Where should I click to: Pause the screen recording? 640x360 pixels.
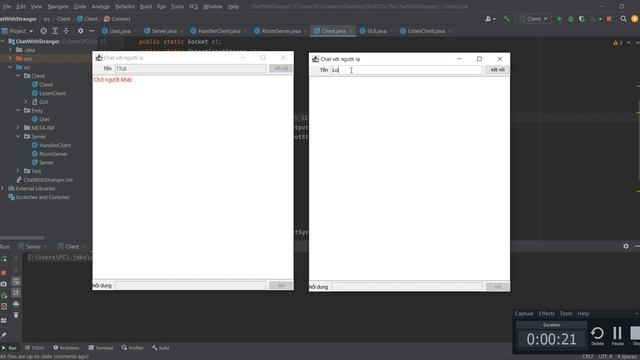tap(617, 336)
